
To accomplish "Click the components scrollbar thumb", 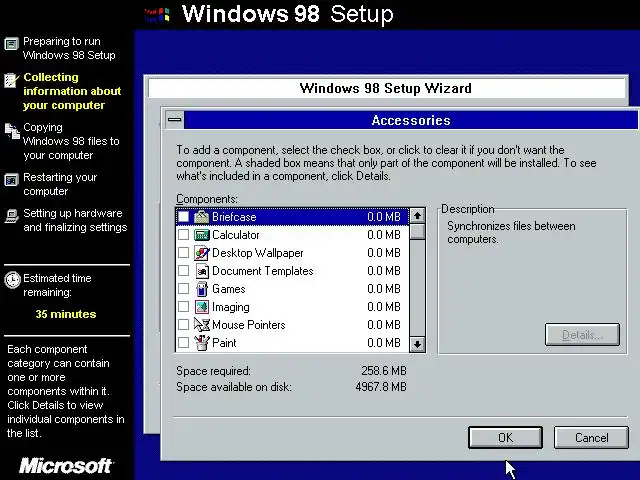I will (x=417, y=231).
